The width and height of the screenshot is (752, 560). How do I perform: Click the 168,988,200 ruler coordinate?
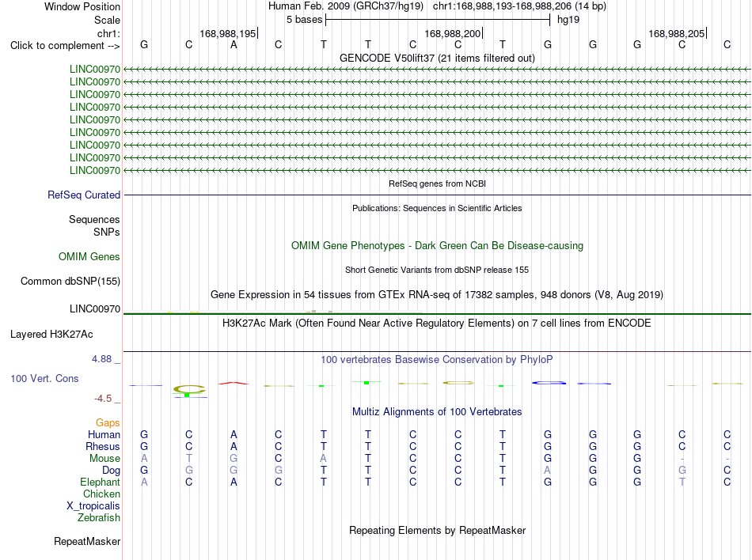(452, 33)
